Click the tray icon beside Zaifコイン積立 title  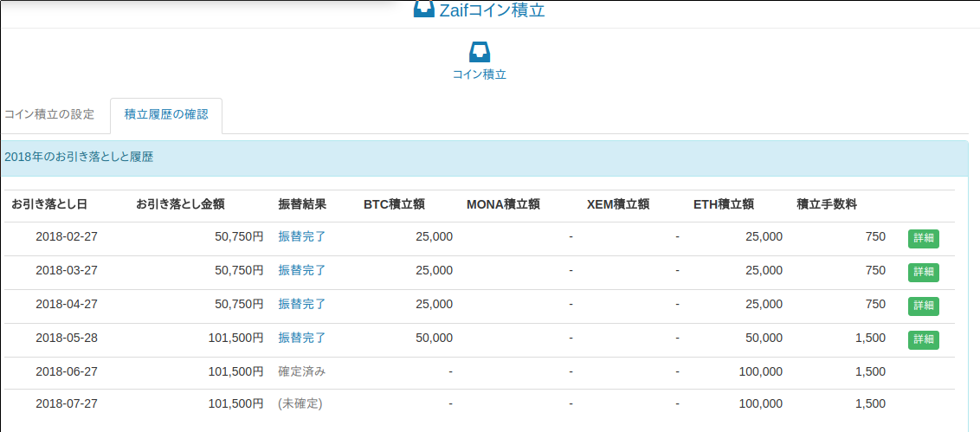423,10
